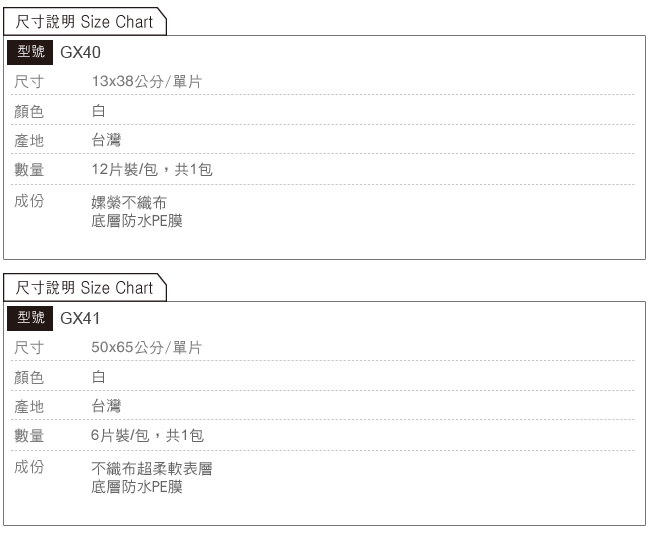Click the second 尺寸說明 Size Chart tab

tap(85, 287)
